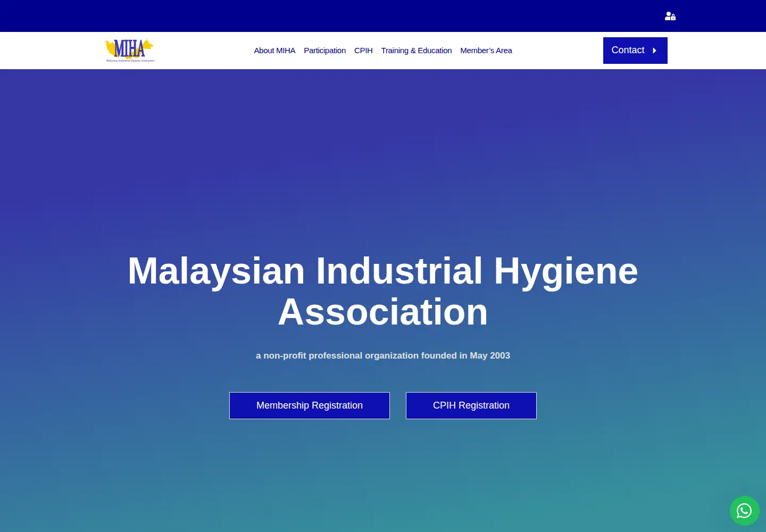The height and width of the screenshot is (532, 766).
Task: Start Membership Registration
Action: [x=310, y=405]
